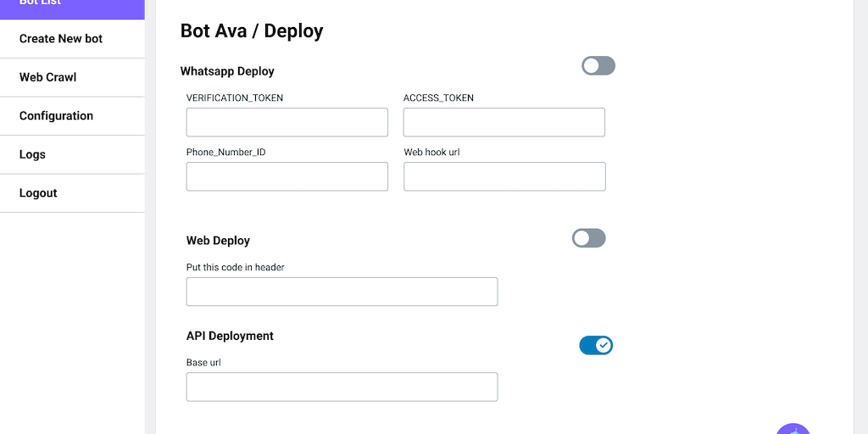Open the purple chatbot widget icon
868x434 pixels.
click(x=793, y=430)
